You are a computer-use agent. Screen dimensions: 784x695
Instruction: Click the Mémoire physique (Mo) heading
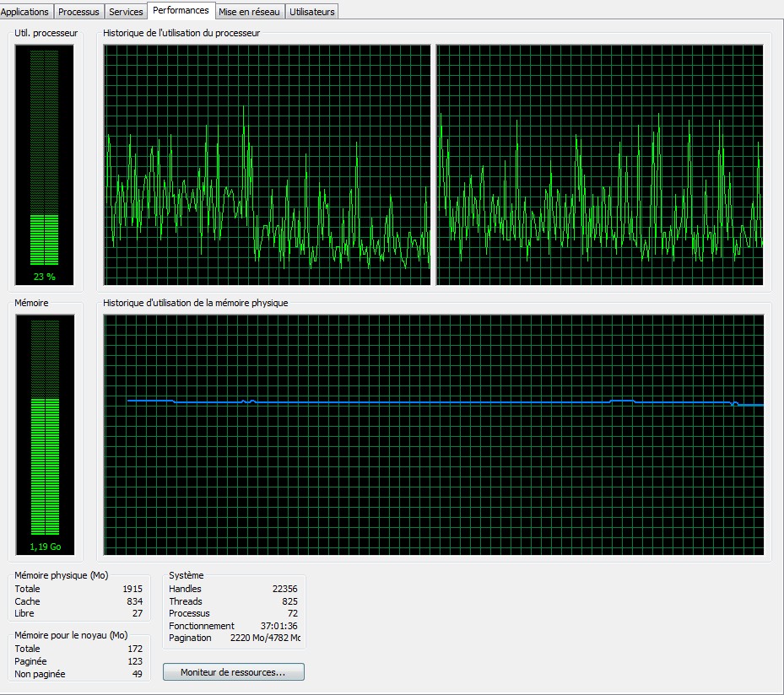(x=62, y=575)
